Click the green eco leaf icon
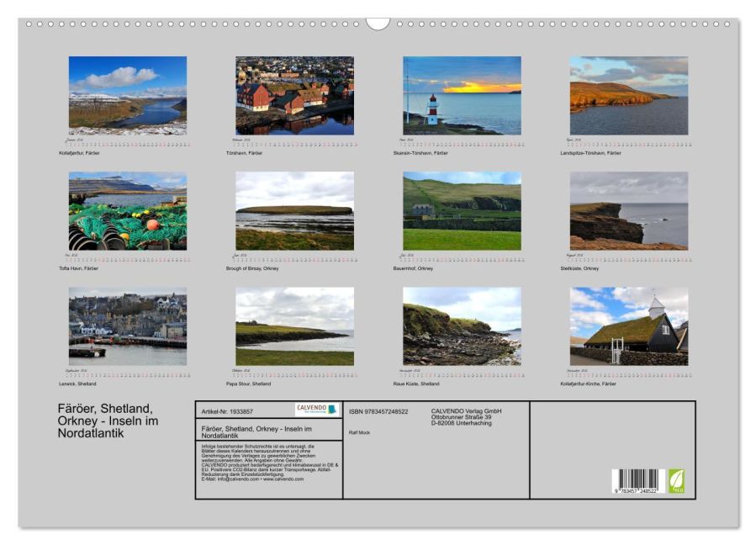 [676, 481]
